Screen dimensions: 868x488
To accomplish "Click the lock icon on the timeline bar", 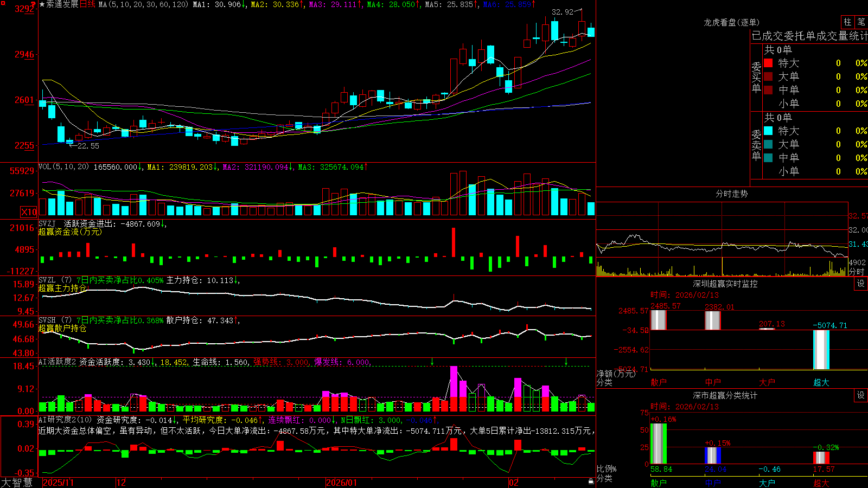I will [591, 481].
